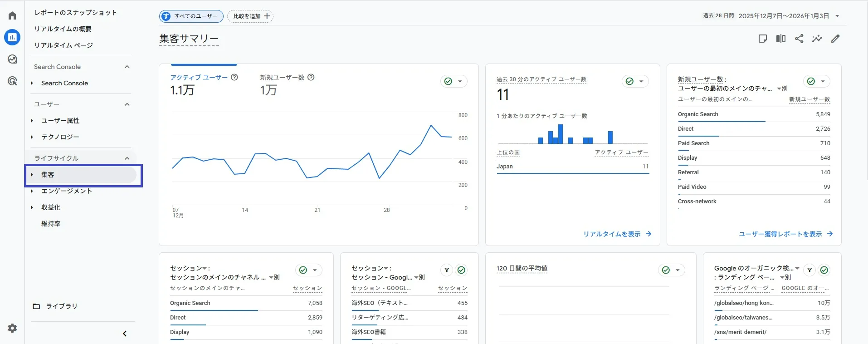The image size is (868, 344).
Task: Follow リアルタイムを表示 link
Action: coord(617,234)
